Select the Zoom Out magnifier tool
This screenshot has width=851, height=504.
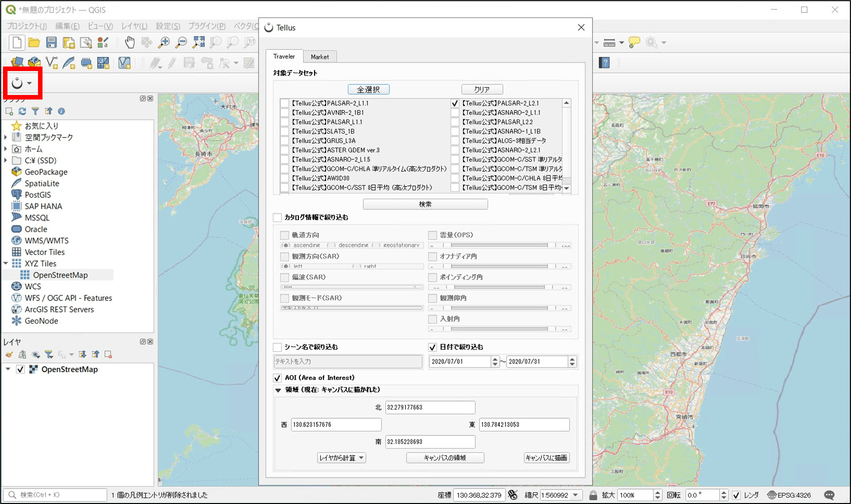click(181, 42)
